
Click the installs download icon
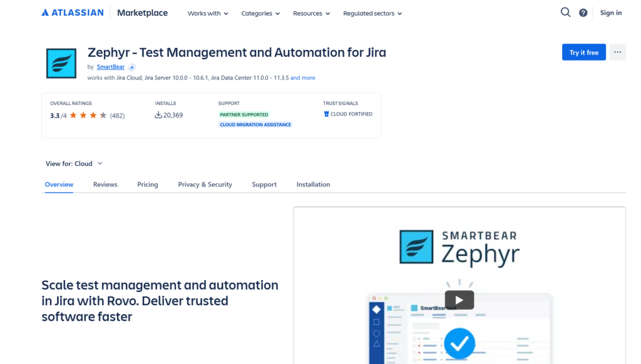pos(158,115)
